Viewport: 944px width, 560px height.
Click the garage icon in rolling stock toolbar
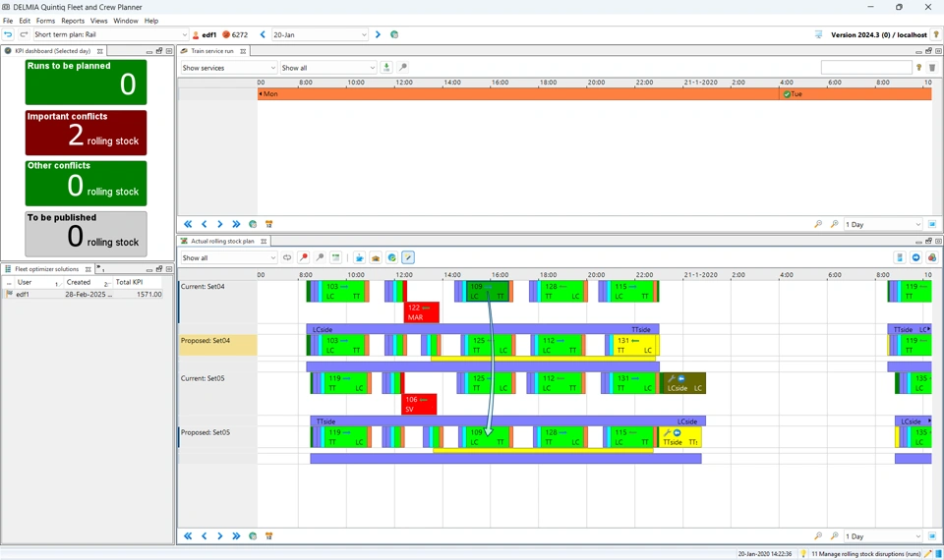[376, 257]
